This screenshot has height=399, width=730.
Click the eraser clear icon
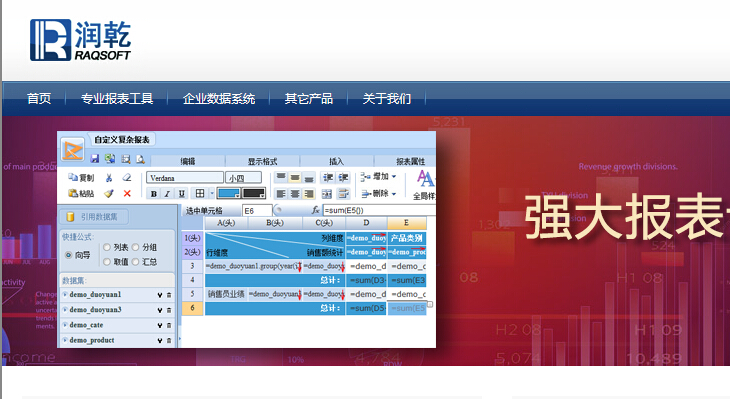[127, 177]
